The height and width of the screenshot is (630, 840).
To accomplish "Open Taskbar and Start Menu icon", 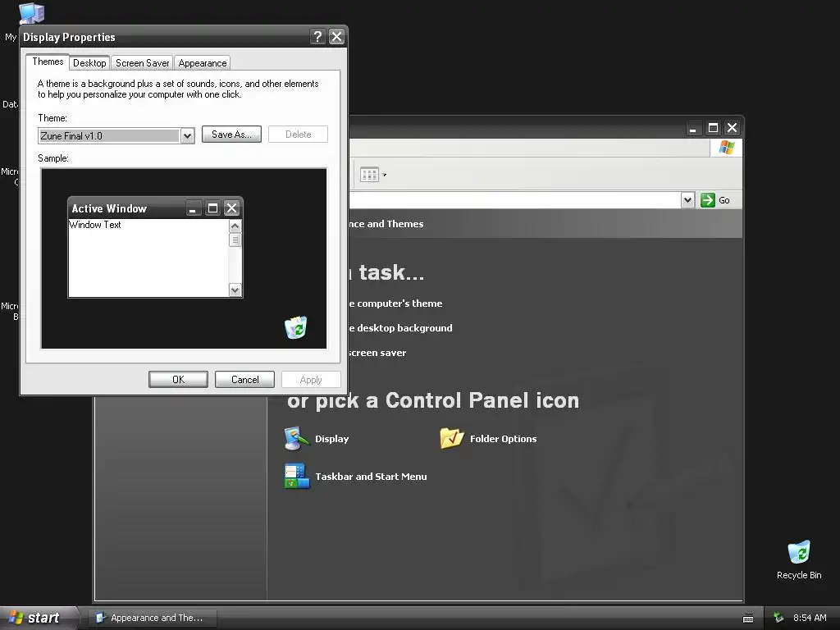I will [297, 477].
